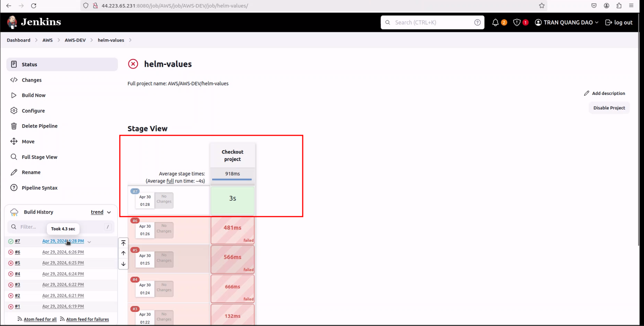
Task: Open the dropdown arrow next to build #7 date
Action: point(89,242)
